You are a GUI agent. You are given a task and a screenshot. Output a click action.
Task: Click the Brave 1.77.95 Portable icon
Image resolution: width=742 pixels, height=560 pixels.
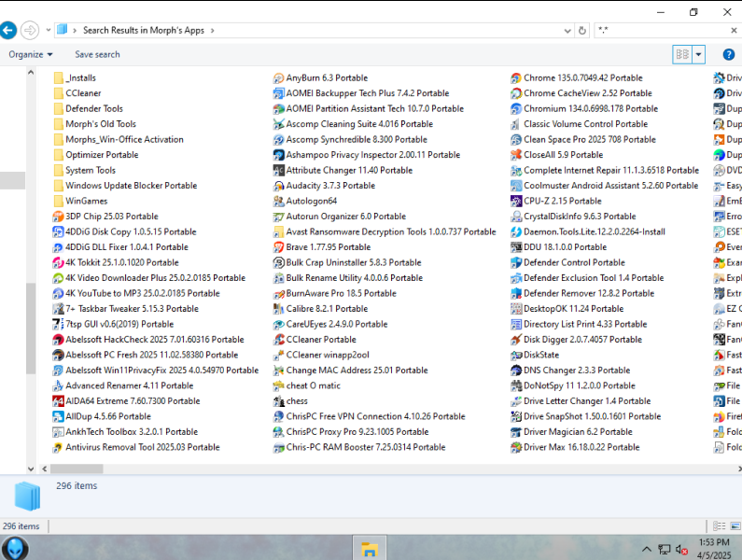[x=279, y=247]
